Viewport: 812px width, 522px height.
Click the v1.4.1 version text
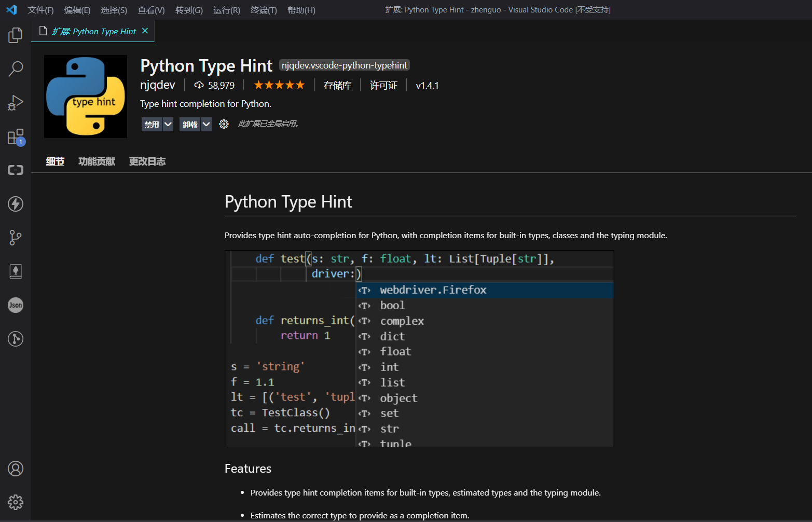(428, 85)
